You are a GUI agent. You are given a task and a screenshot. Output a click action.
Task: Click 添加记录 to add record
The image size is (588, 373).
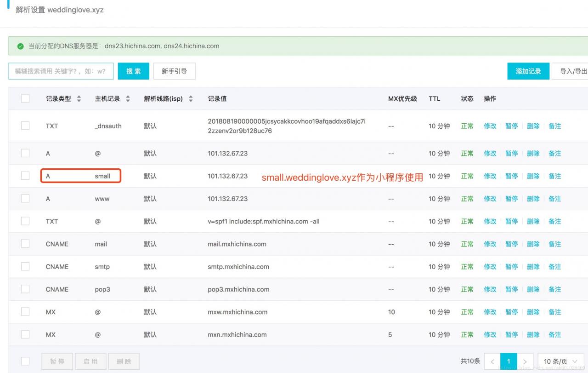[528, 71]
